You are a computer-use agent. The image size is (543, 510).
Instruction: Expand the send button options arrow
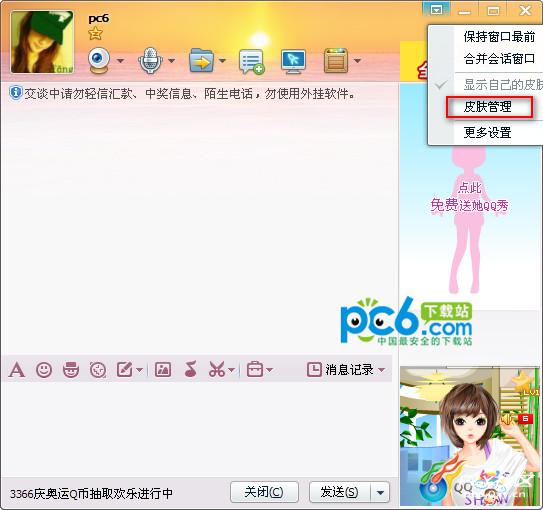pos(380,492)
